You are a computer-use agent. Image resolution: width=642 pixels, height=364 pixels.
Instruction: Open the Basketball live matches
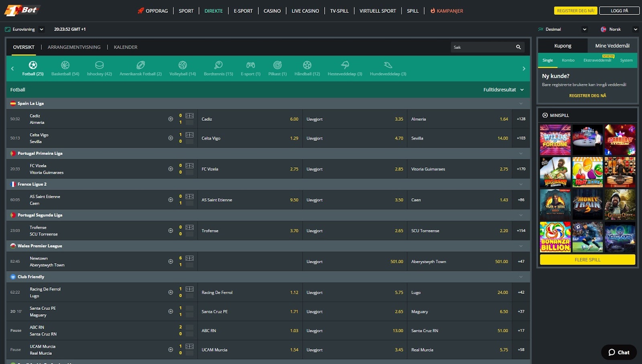[x=65, y=68]
